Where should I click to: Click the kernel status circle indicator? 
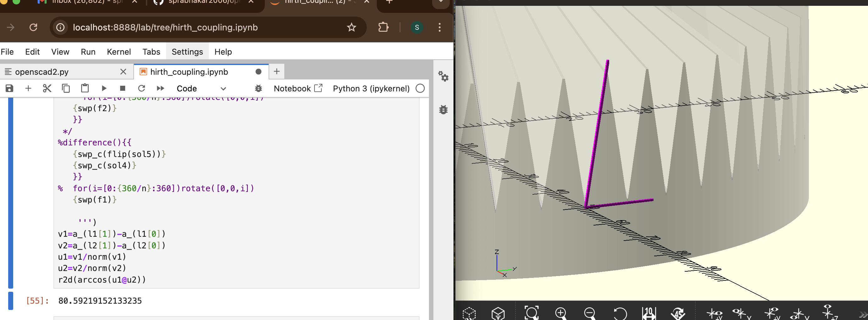pyautogui.click(x=420, y=89)
